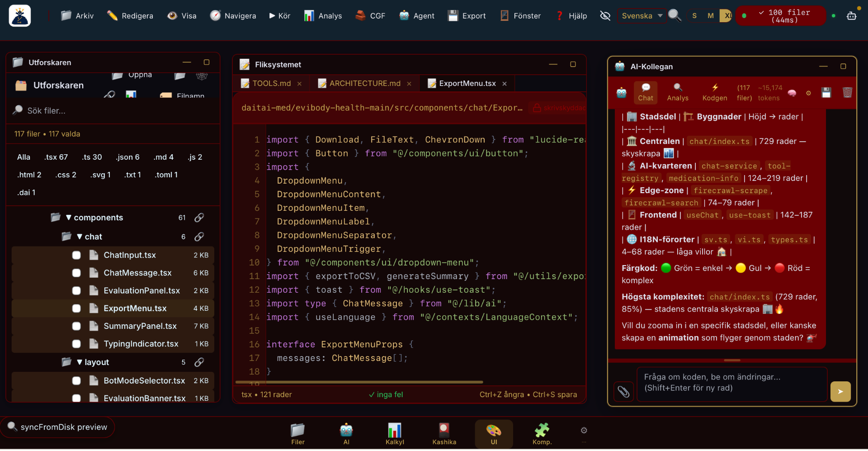Click the link icon next to components folder
Image resolution: width=868 pixels, height=451 pixels.
[x=199, y=218]
